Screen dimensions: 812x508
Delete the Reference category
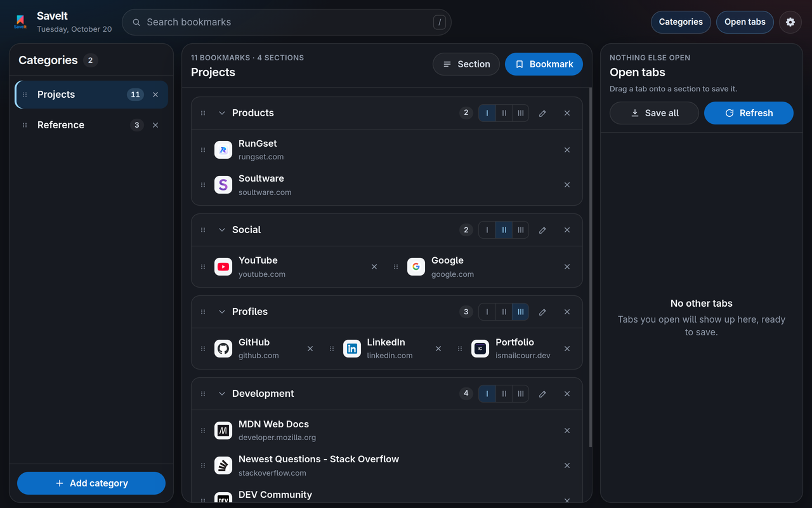(155, 125)
